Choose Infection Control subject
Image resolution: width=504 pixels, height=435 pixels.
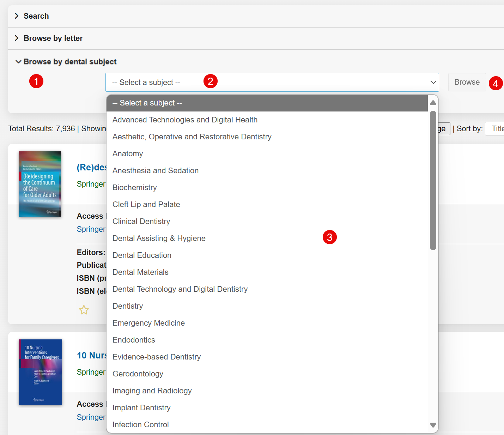coord(140,425)
